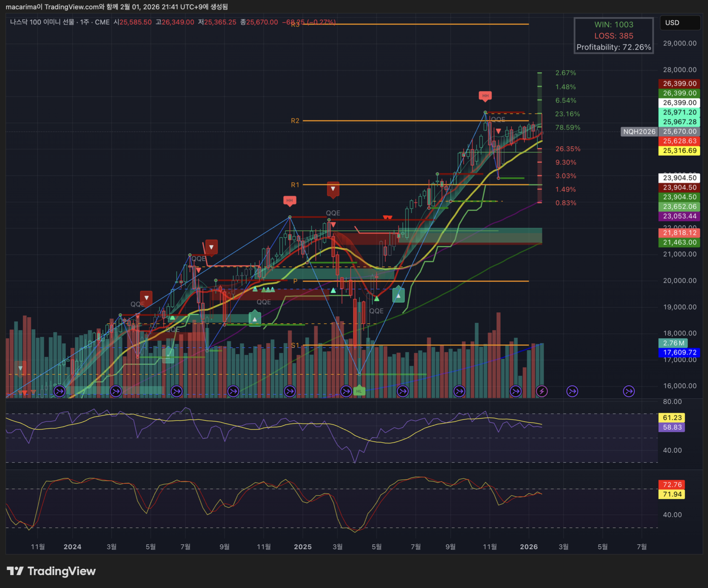
Task: Click the red double-arrow marker left of the 22,000 level
Action: [x=388, y=218]
